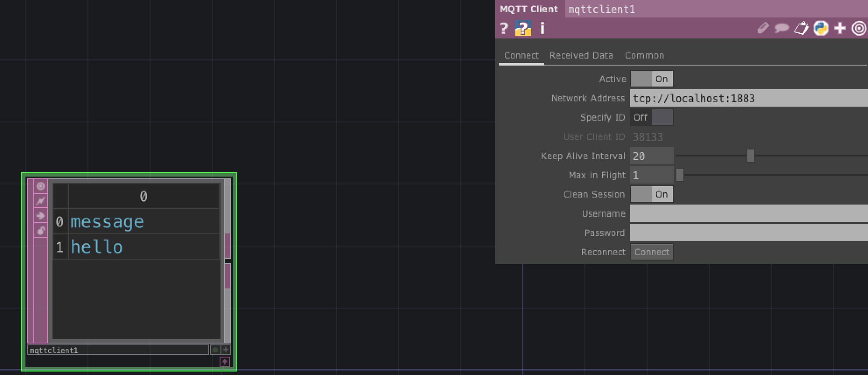This screenshot has width=868, height=375.
Task: Click the Reconnect Connect button
Action: [651, 252]
